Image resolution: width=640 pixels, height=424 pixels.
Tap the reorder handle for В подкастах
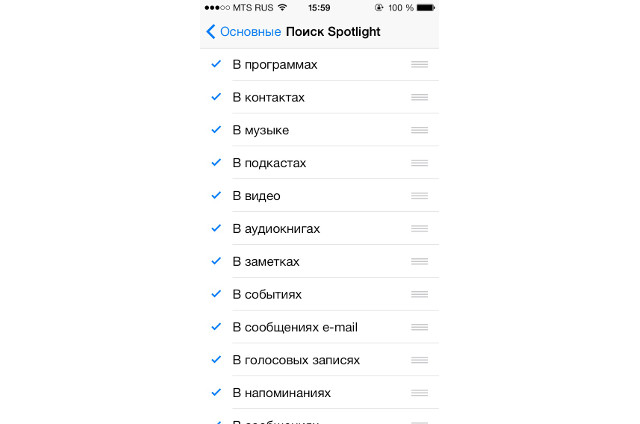click(419, 163)
